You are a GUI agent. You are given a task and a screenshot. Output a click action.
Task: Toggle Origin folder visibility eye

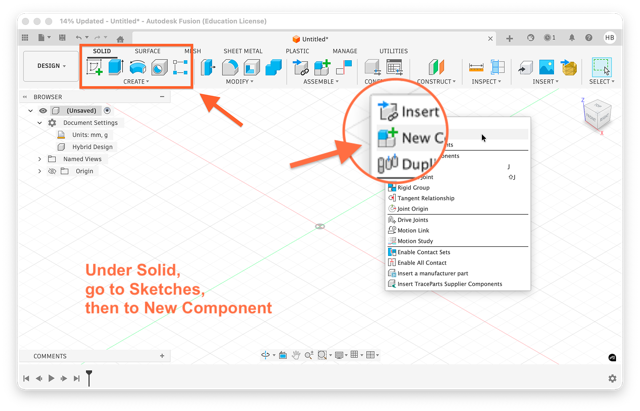click(52, 171)
